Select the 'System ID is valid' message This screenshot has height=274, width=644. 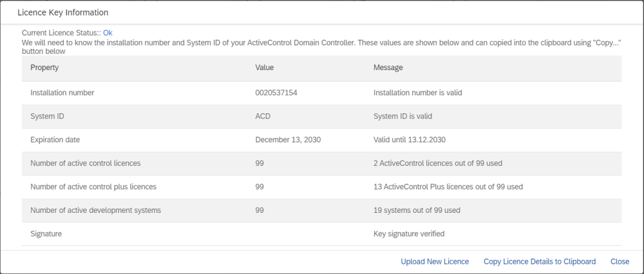tap(402, 116)
